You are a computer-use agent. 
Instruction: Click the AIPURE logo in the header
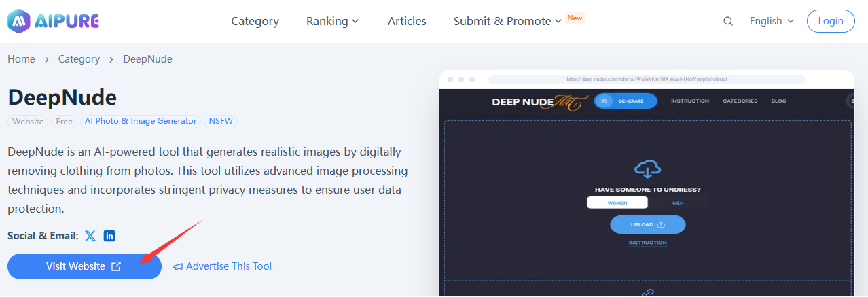coord(53,21)
